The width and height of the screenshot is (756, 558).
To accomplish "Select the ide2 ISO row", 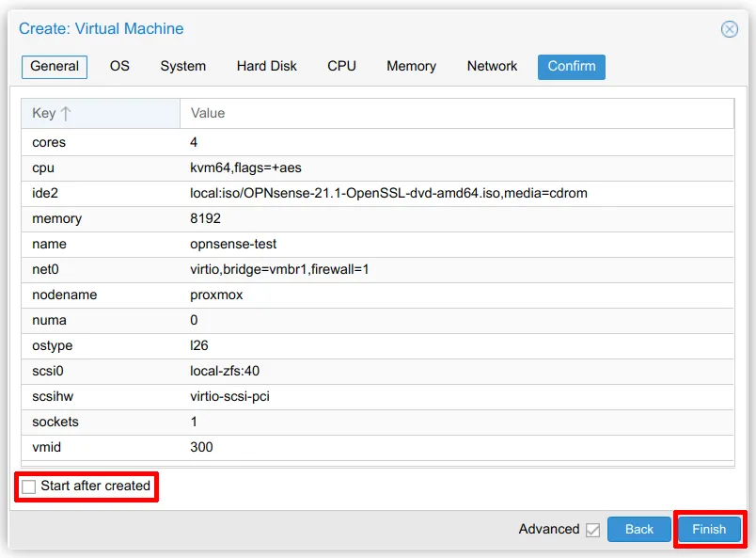I will 376,194.
